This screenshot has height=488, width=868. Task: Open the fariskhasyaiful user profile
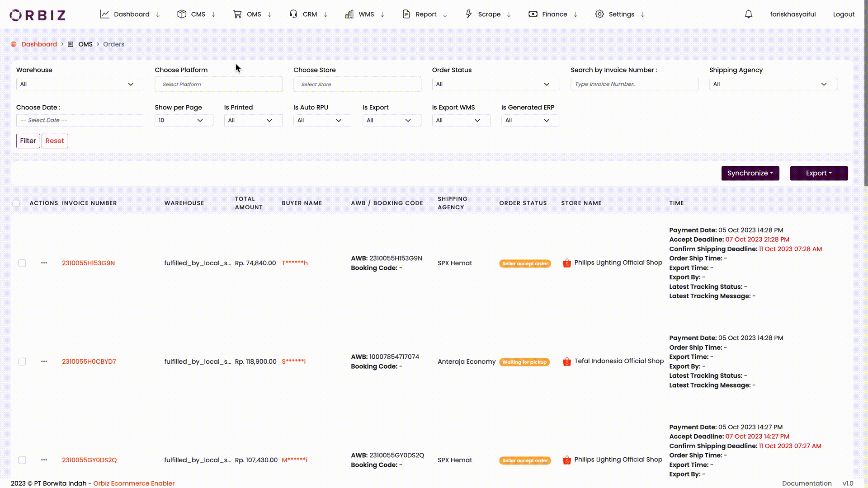tap(793, 14)
